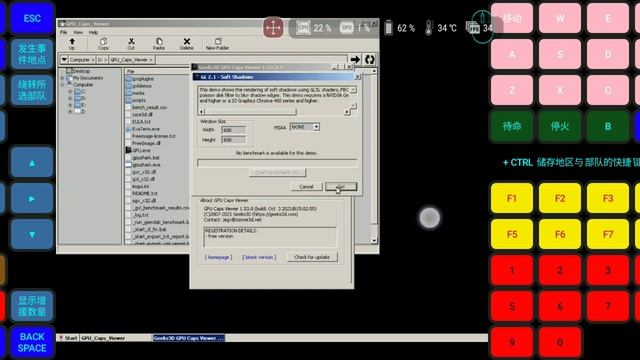Image resolution: width=640 pixels, height=360 pixels.
Task: Click the Cut toolbar icon
Action: coord(131,44)
